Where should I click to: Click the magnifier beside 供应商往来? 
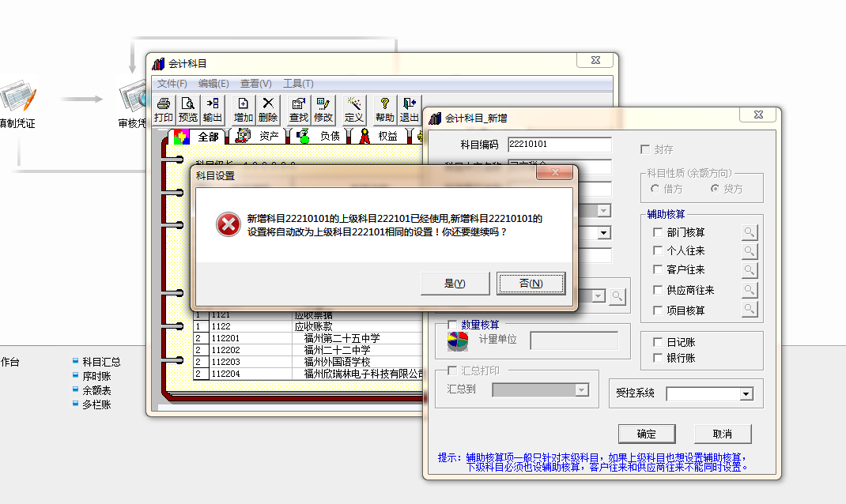[749, 290]
